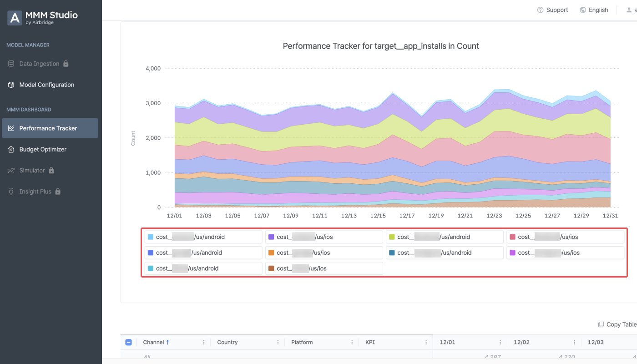
Task: Click the Model Configuration cube icon
Action: click(x=11, y=85)
